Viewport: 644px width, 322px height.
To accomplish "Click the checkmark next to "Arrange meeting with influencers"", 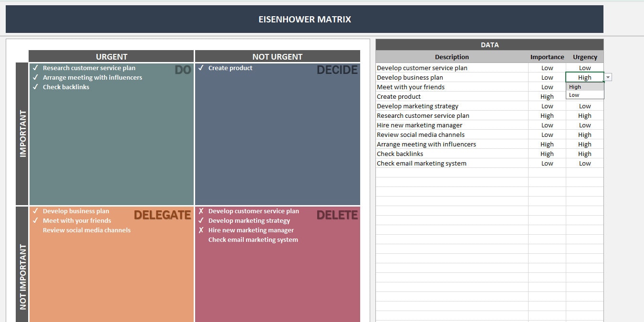I will [x=35, y=77].
